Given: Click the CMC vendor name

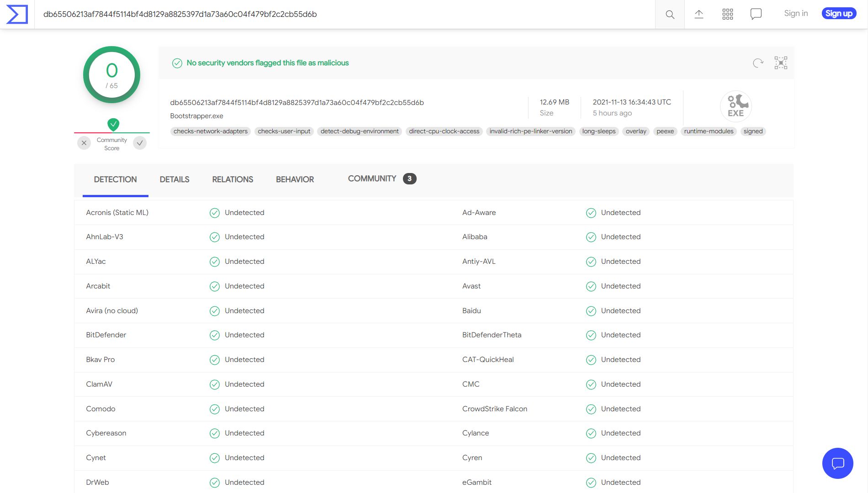Looking at the screenshot, I should click(x=471, y=384).
